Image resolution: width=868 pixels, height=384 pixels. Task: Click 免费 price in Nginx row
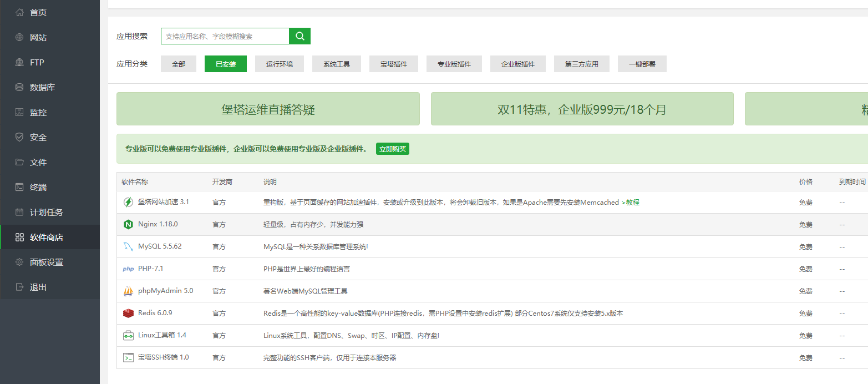(x=806, y=225)
